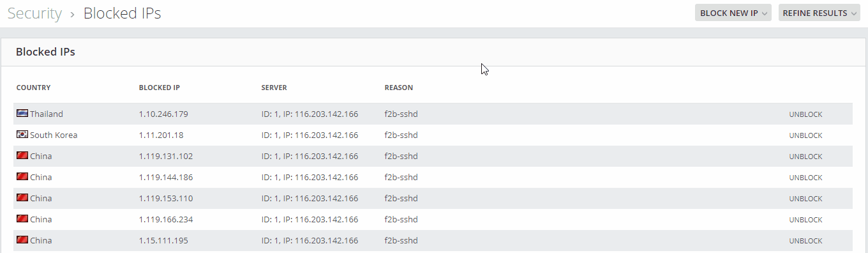Unblock IP 1.15.111.195
Viewport: 868px width, 253px height.
click(x=805, y=241)
